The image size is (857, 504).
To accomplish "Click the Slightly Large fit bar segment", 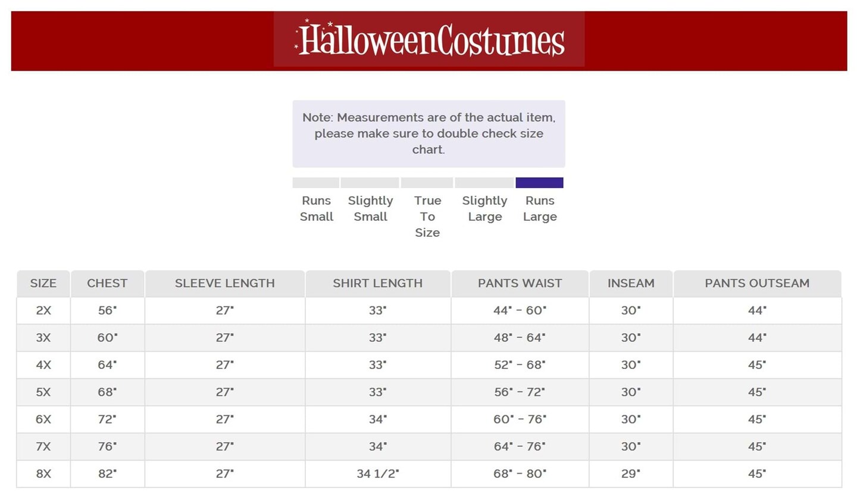I will click(x=484, y=183).
